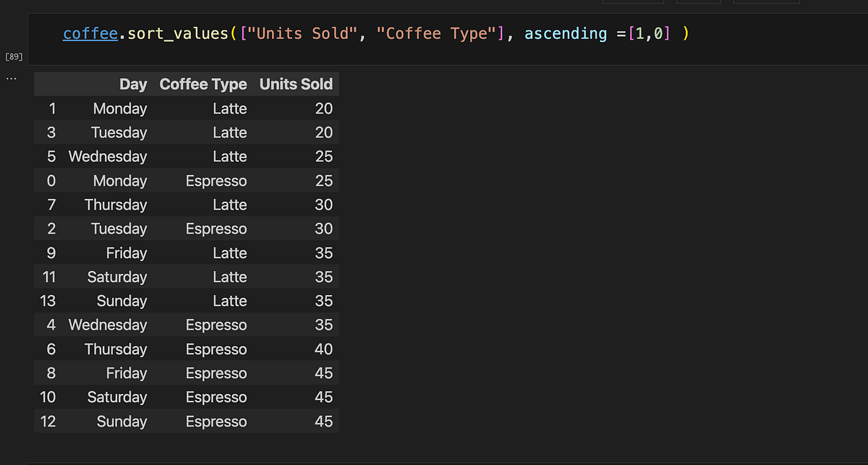Click the cell output ellipsis menu icon
This screenshot has height=465, width=868.
click(x=11, y=77)
